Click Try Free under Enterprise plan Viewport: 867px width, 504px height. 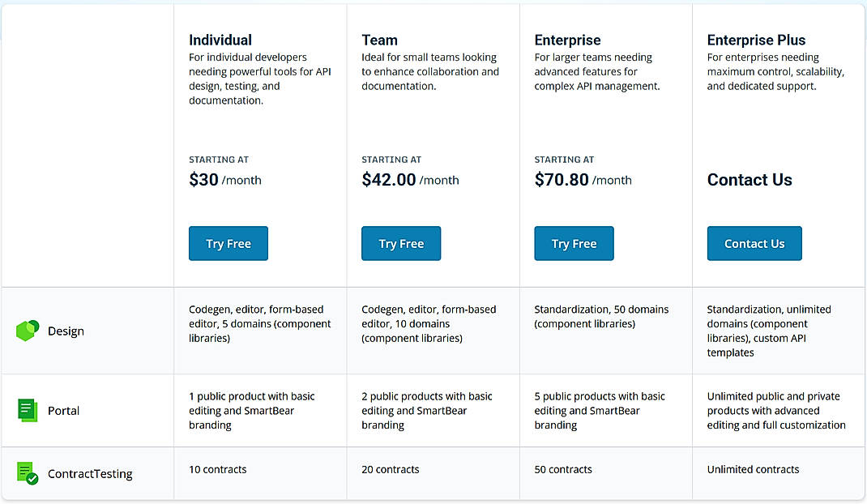coord(574,243)
